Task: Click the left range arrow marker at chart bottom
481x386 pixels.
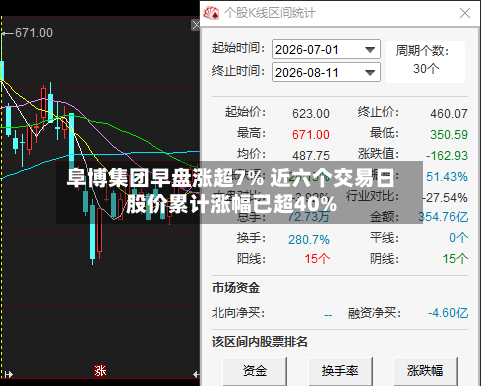Action: (8, 374)
